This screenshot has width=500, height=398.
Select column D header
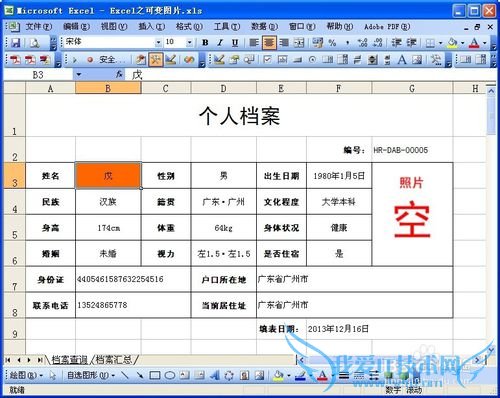pyautogui.click(x=224, y=88)
